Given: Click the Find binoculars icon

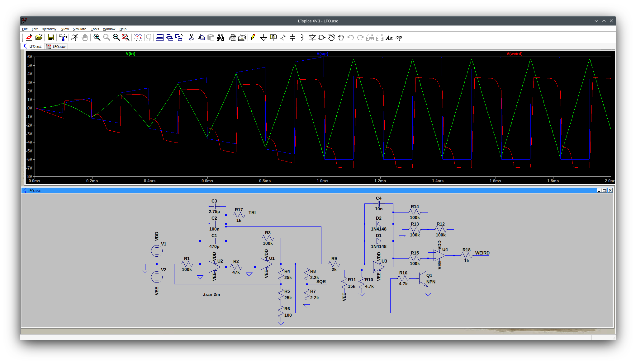Looking at the screenshot, I should (x=221, y=37).
